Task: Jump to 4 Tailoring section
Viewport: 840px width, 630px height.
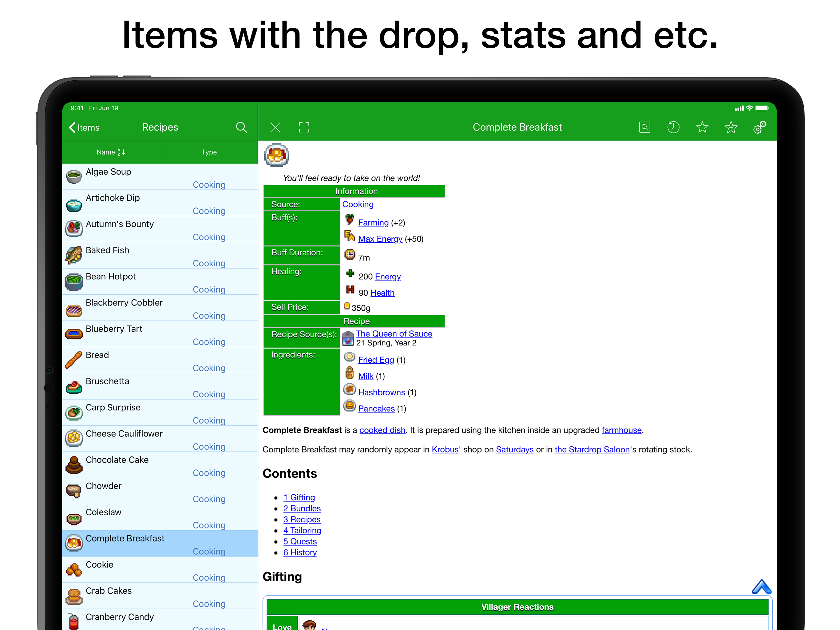Action: coord(302,530)
